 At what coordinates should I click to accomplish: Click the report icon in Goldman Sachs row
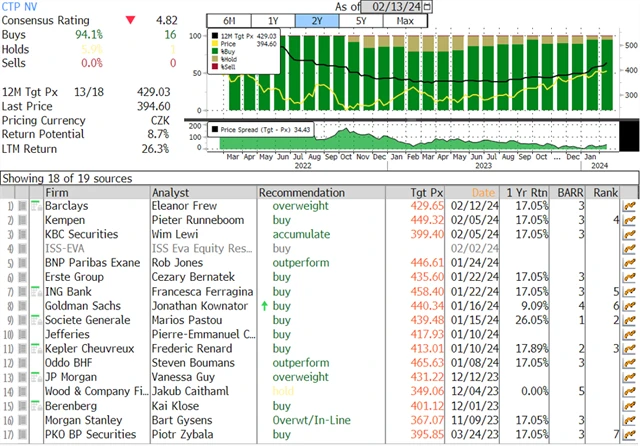(629, 304)
